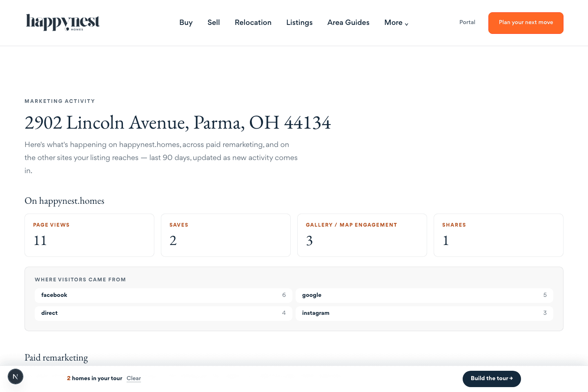Select Listings in the navigation
This screenshot has height=392, width=588.
299,22
